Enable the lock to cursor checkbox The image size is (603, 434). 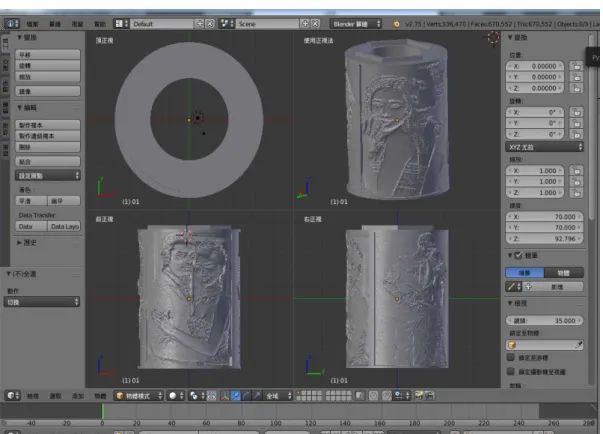pyautogui.click(x=510, y=358)
